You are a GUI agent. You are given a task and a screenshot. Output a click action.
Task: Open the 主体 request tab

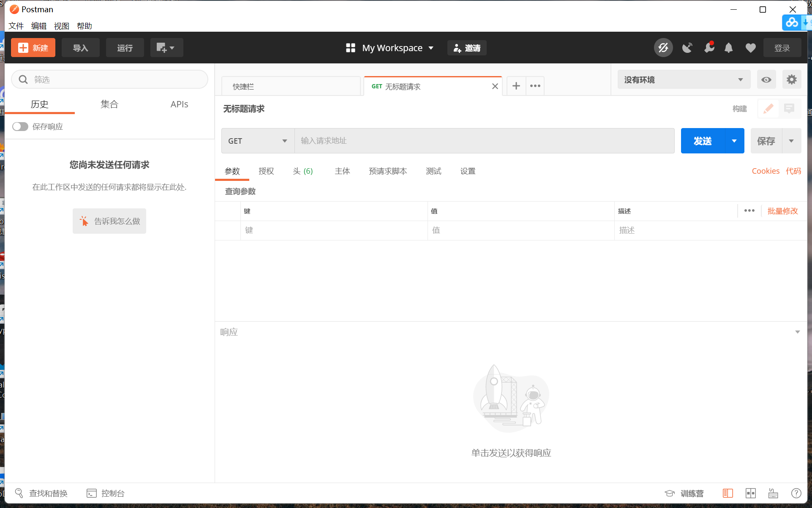[x=342, y=171]
